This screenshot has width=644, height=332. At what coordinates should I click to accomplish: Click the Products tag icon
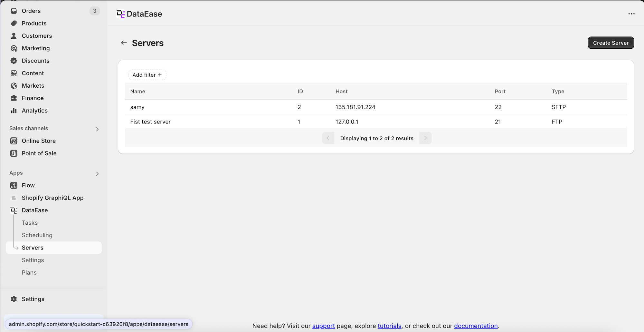[14, 23]
